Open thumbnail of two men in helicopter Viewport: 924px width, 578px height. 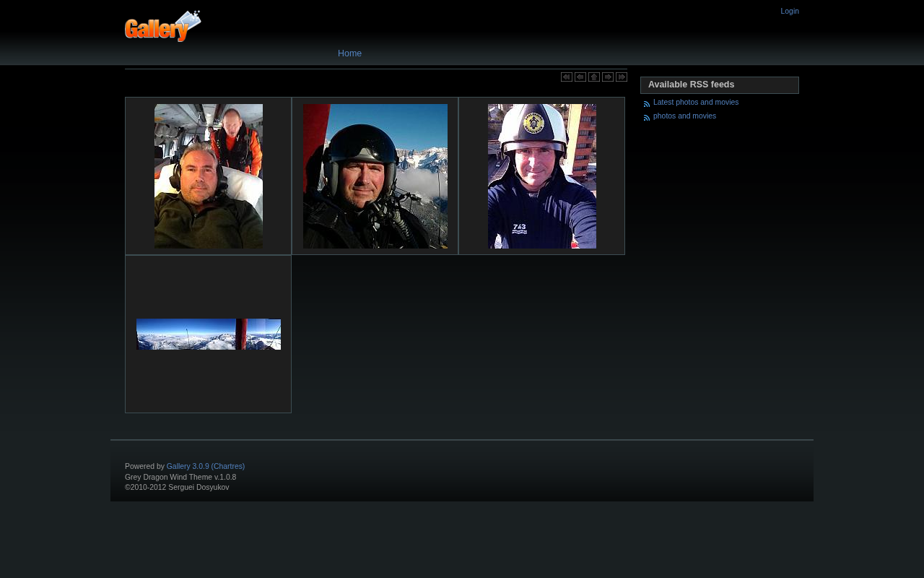(209, 176)
